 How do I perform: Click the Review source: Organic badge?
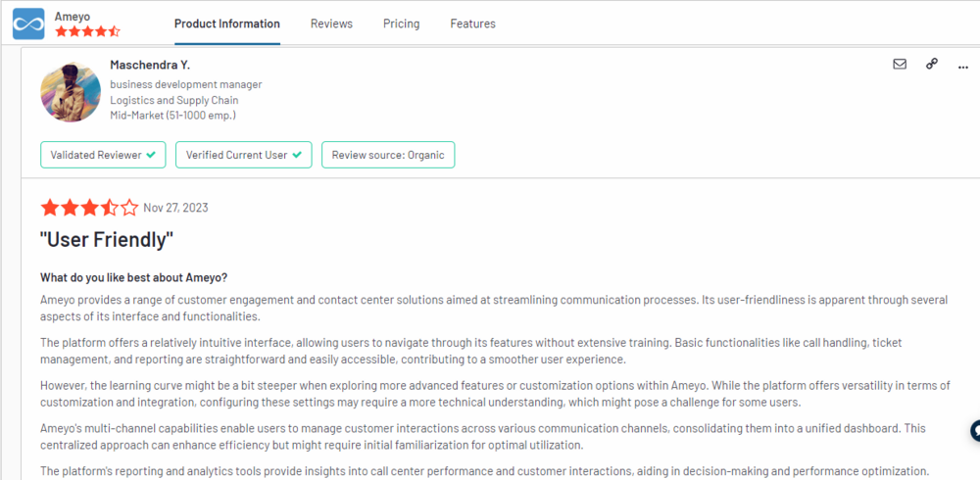click(x=388, y=155)
